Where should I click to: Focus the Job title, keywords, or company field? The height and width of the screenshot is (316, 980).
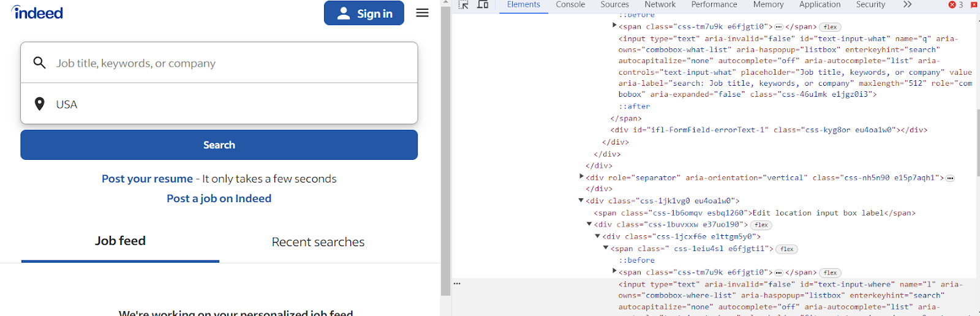tap(219, 62)
